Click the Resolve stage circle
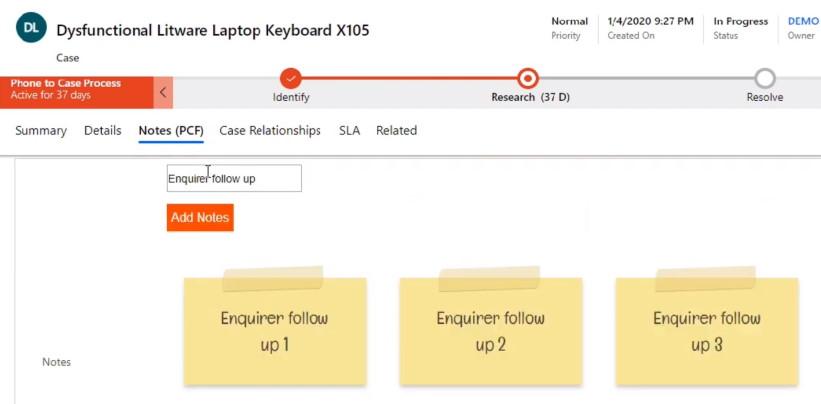Image resolution: width=821 pixels, height=404 pixels. 765,78
